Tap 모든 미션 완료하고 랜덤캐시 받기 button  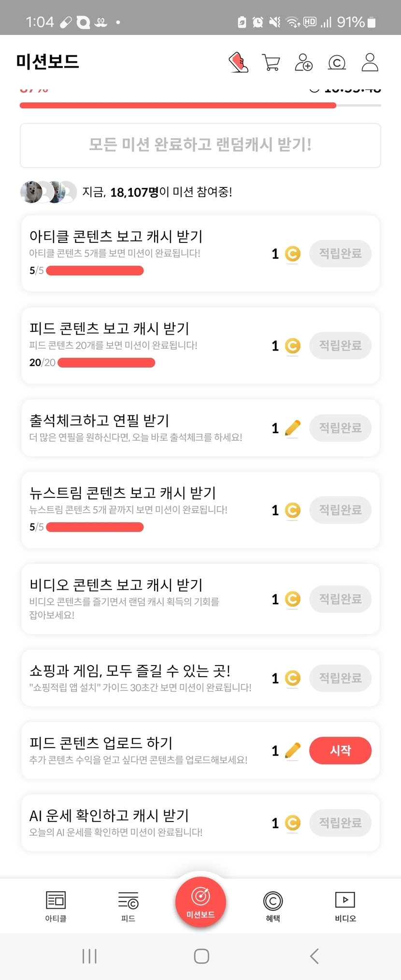200,145
